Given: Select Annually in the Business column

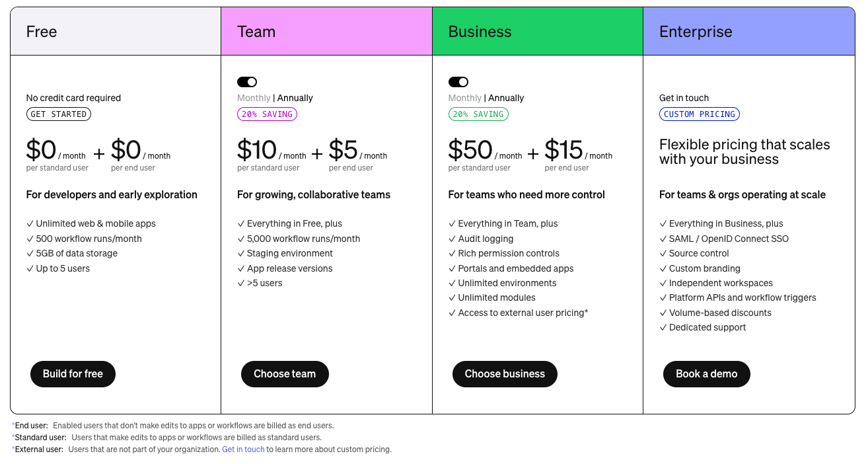Looking at the screenshot, I should [x=506, y=98].
